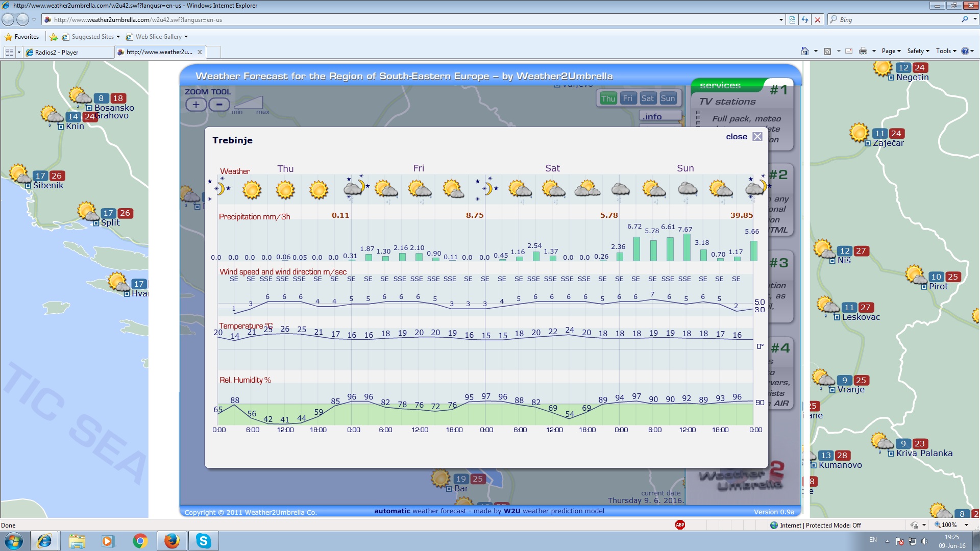Select the Sun day toggle
980x551 pixels.
[668, 98]
